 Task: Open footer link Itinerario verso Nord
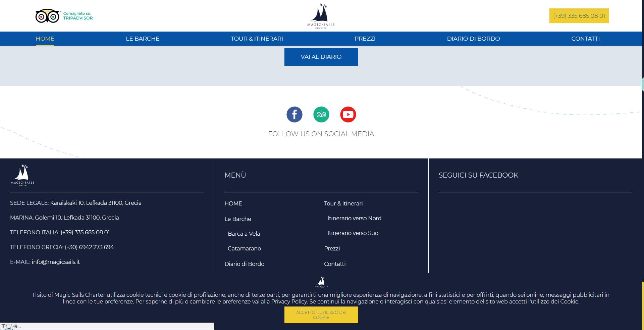point(355,218)
